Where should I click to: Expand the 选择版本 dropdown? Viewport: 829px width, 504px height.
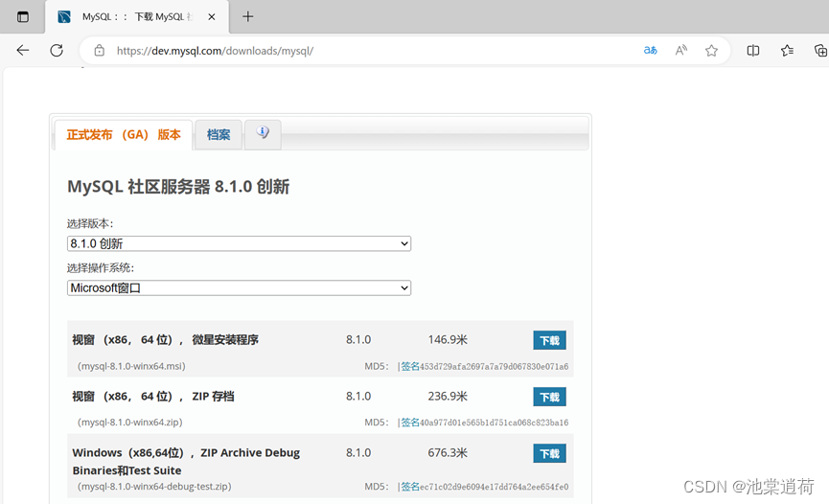[239, 243]
